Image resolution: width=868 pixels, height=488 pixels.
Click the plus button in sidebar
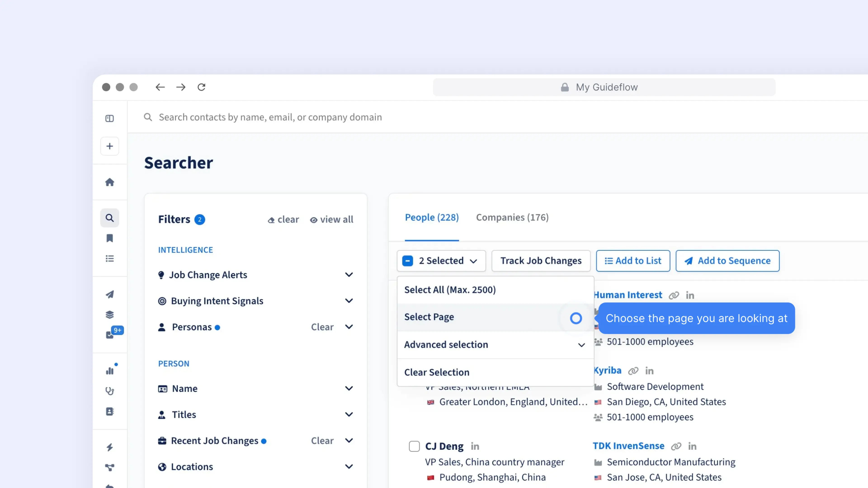(x=109, y=146)
